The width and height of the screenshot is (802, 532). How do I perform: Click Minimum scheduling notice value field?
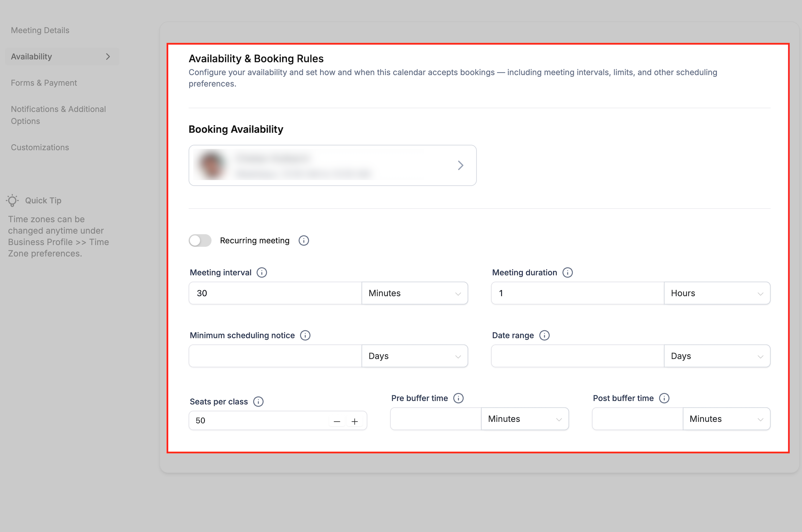[275, 356]
